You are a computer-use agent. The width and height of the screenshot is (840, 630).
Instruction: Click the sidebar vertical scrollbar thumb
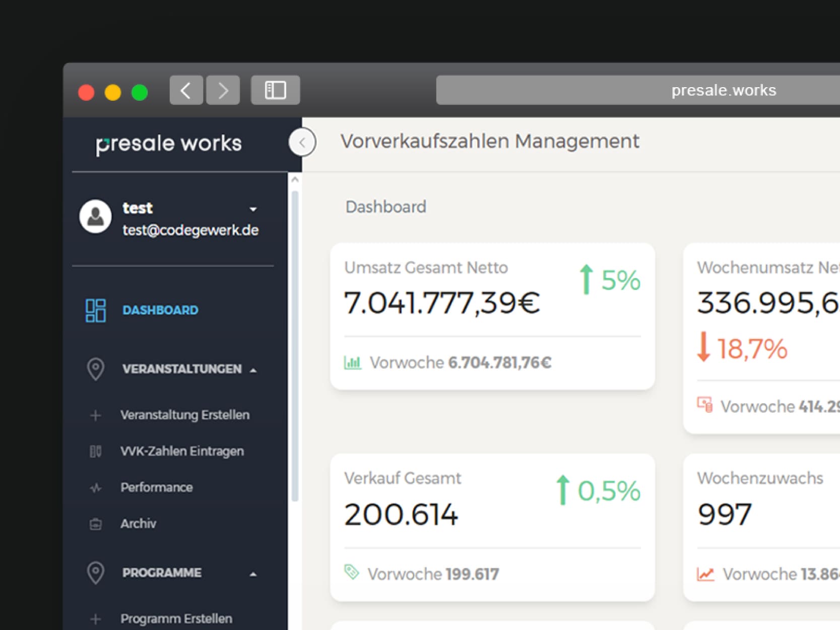pyautogui.click(x=295, y=346)
